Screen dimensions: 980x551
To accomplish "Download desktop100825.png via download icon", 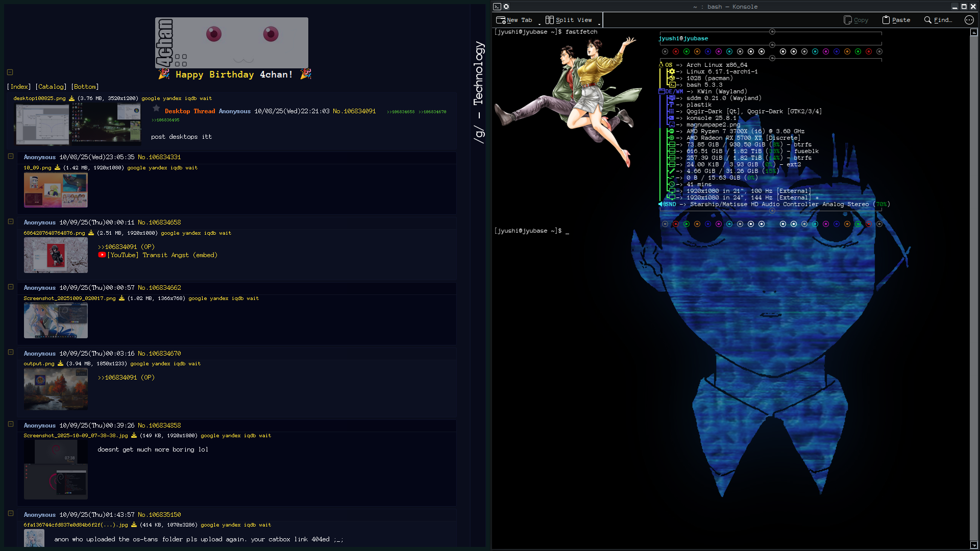I will [x=71, y=98].
